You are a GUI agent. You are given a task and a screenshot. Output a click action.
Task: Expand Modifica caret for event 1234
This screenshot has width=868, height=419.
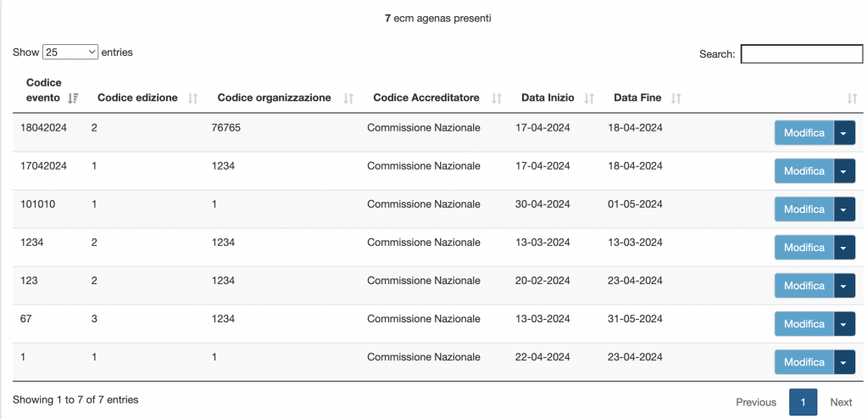[x=844, y=248]
